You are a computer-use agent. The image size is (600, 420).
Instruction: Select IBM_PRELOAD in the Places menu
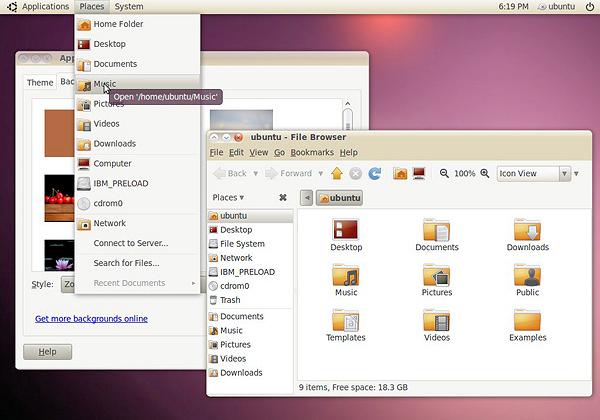[137, 183]
